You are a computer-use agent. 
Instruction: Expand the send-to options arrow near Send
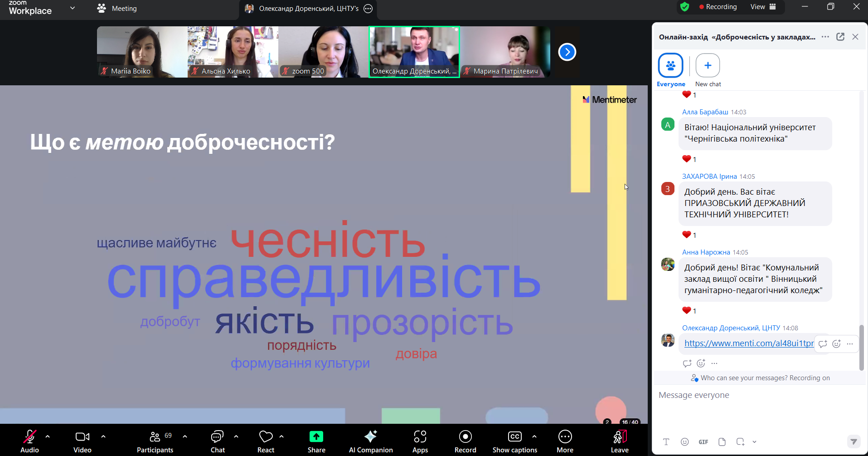click(x=755, y=441)
